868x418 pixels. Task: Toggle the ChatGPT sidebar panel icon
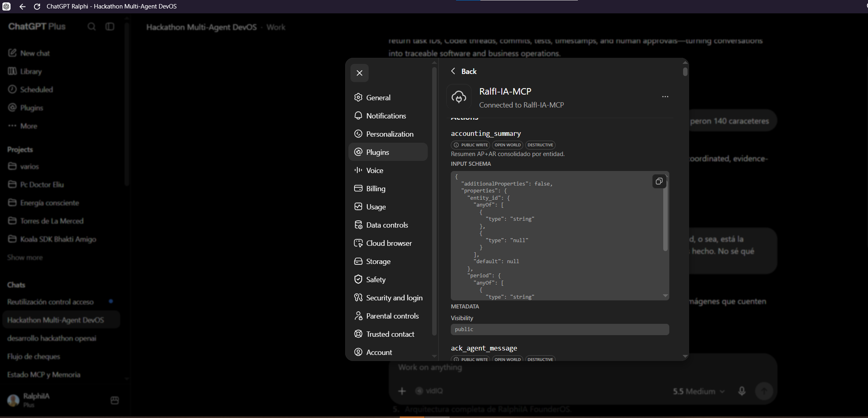tap(110, 27)
